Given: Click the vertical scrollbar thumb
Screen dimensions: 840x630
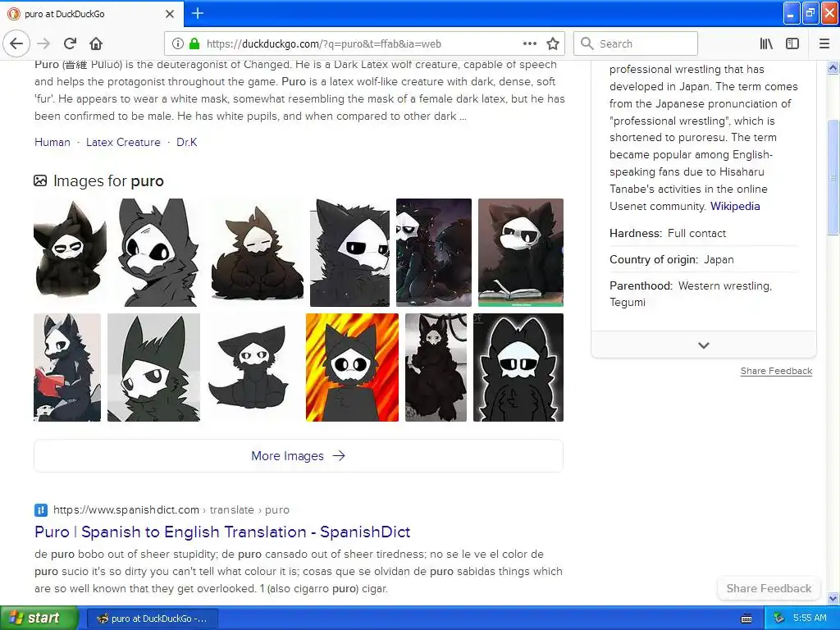Looking at the screenshot, I should (833, 177).
